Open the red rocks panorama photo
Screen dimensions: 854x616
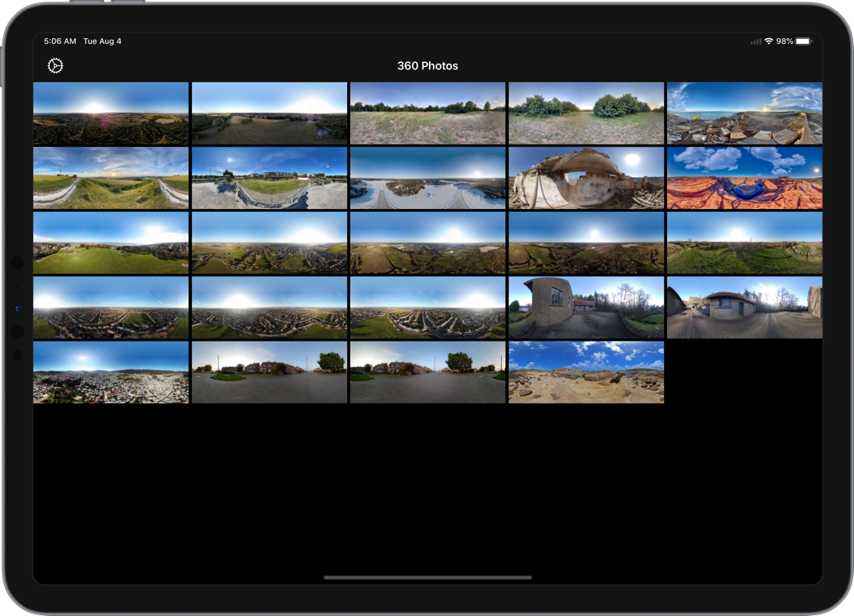[x=745, y=178]
